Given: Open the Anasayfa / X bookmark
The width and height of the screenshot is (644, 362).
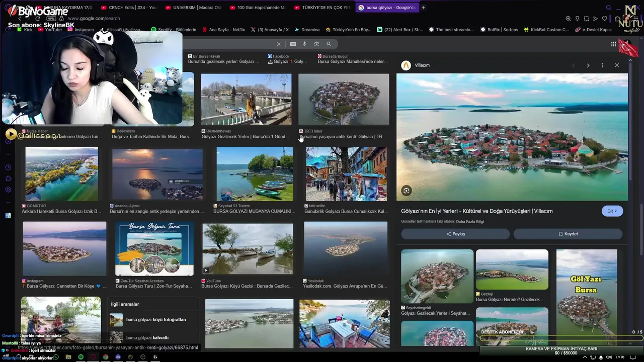Looking at the screenshot, I should click(270, 30).
